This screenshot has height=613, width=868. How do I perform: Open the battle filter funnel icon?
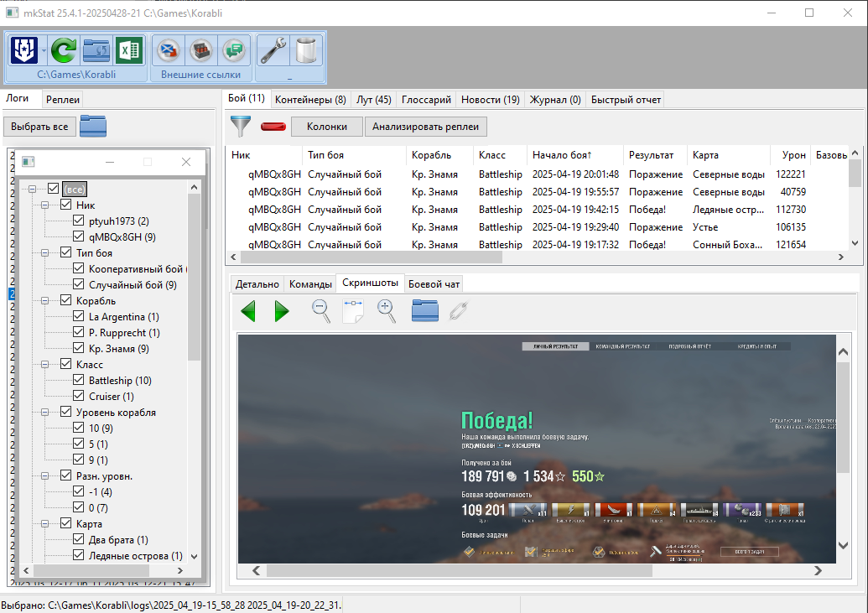coord(241,127)
